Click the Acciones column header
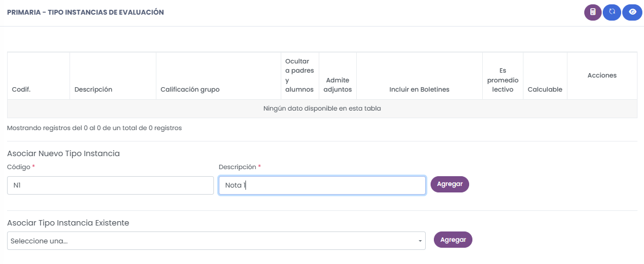Image resolution: width=644 pixels, height=264 pixels. (602, 75)
